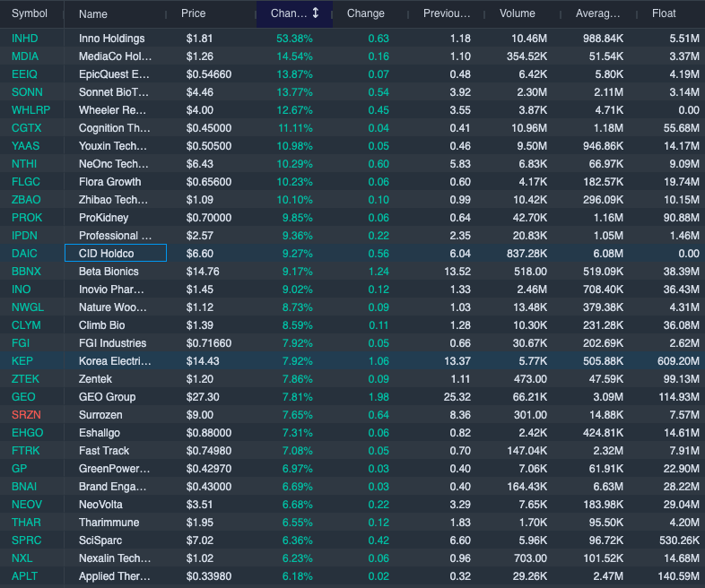Open the FLGC ticker symbol
Viewport: 705px width, 588px height.
26,182
